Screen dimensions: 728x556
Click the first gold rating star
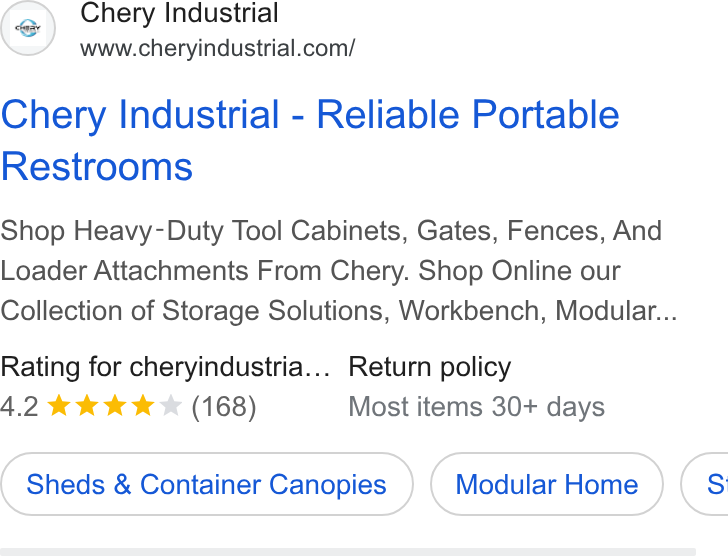pos(59,406)
